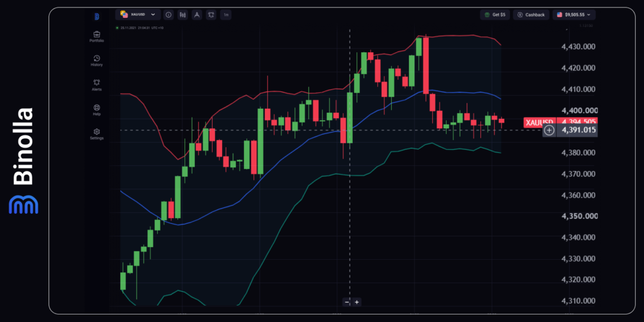The image size is (644, 322).
Task: Open Settings from the sidebar
Action: [x=96, y=135]
